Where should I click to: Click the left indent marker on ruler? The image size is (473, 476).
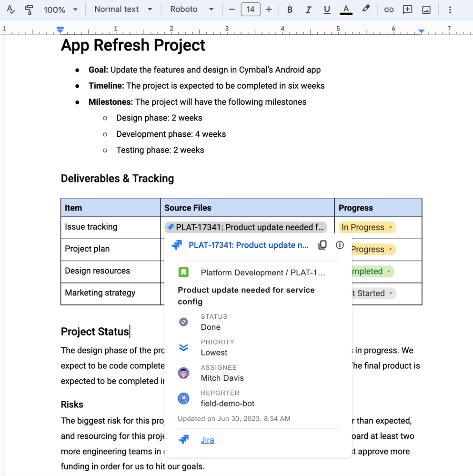click(60, 30)
